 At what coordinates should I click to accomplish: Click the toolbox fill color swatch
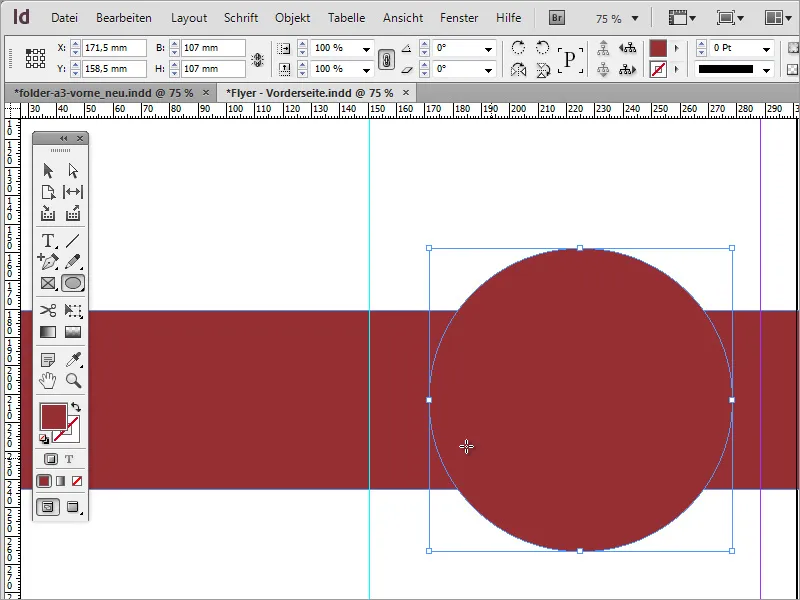[54, 417]
